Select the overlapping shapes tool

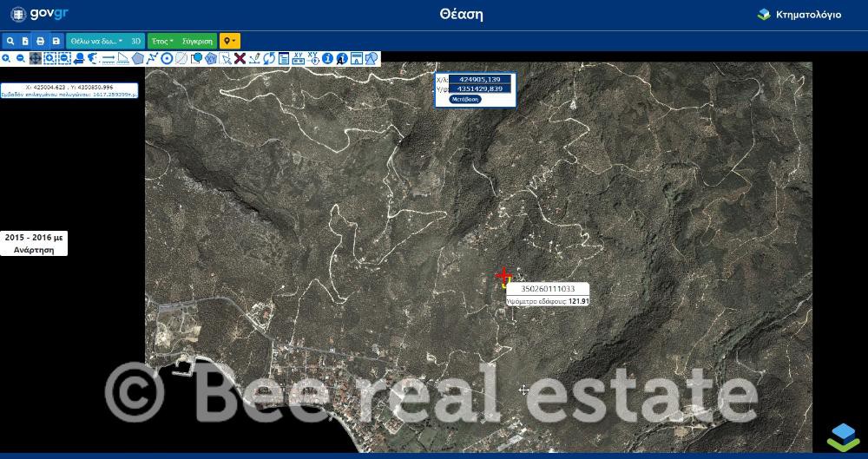tap(196, 59)
